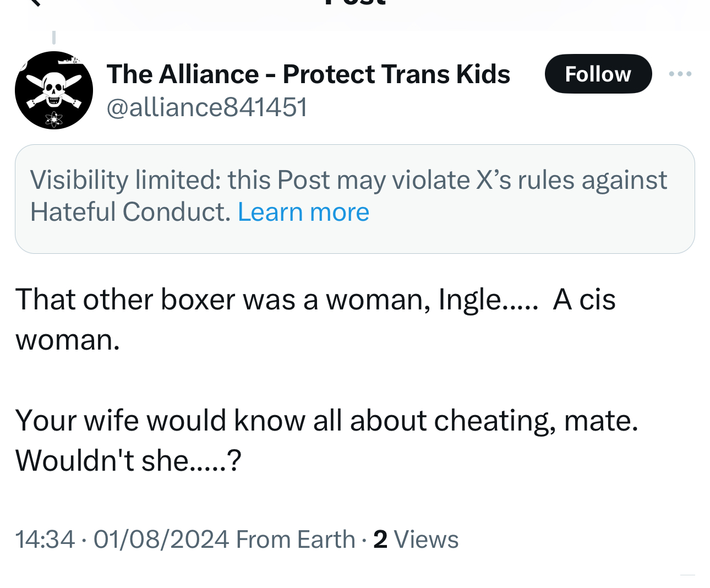Click the 14:34 post timestamp
The width and height of the screenshot is (710, 588).
45,540
